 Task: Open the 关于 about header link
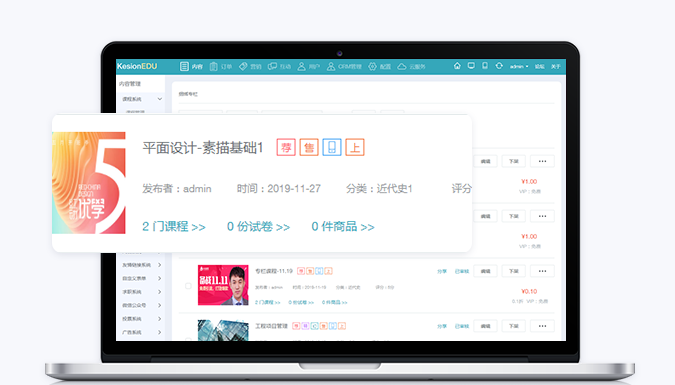tap(556, 66)
